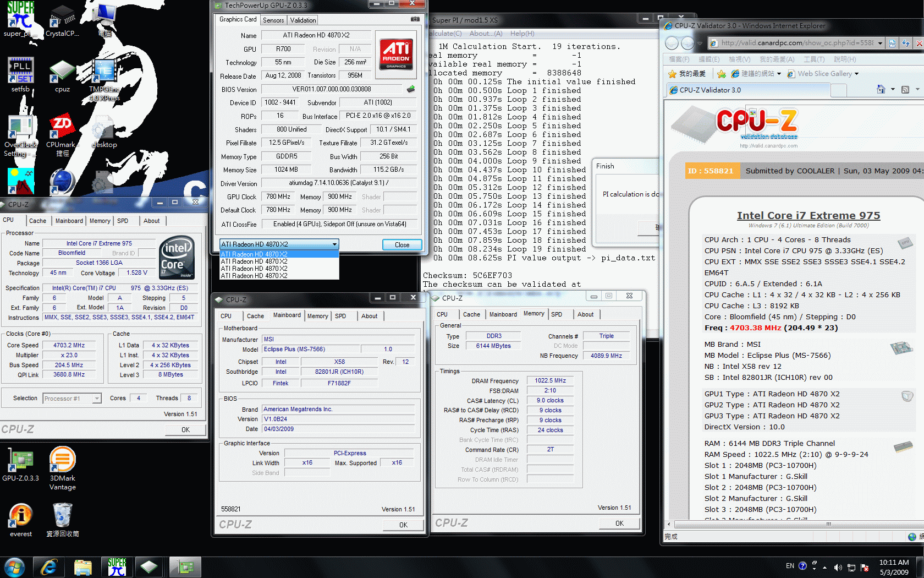The height and width of the screenshot is (578, 924).
Task: Click the Windows Explorer folder taskbar icon
Action: coord(82,567)
